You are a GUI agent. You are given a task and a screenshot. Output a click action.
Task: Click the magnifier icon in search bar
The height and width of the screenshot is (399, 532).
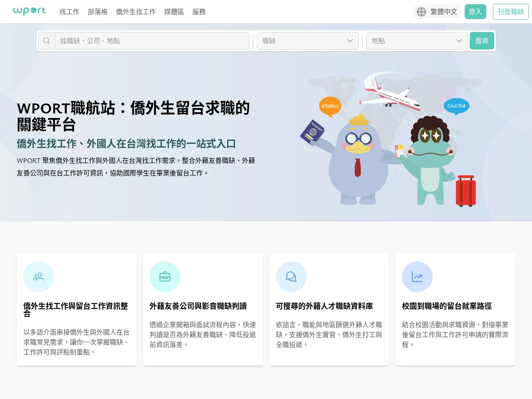tap(47, 41)
